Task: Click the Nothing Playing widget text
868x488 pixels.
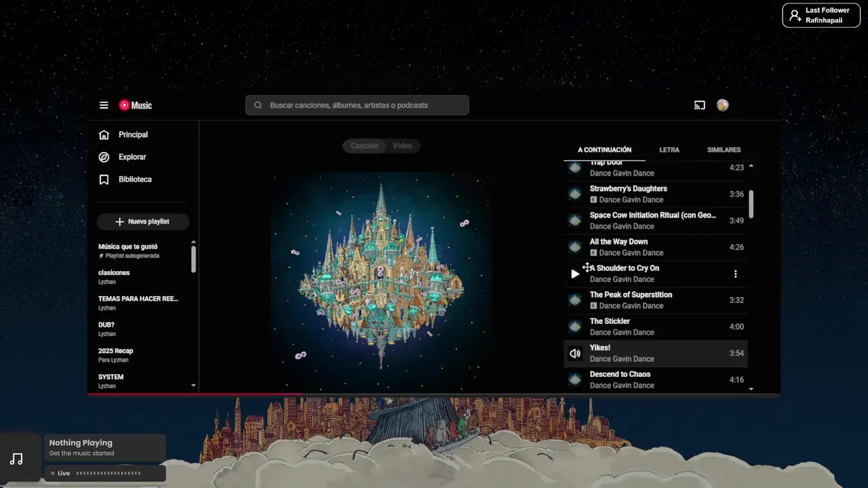Action: click(81, 443)
